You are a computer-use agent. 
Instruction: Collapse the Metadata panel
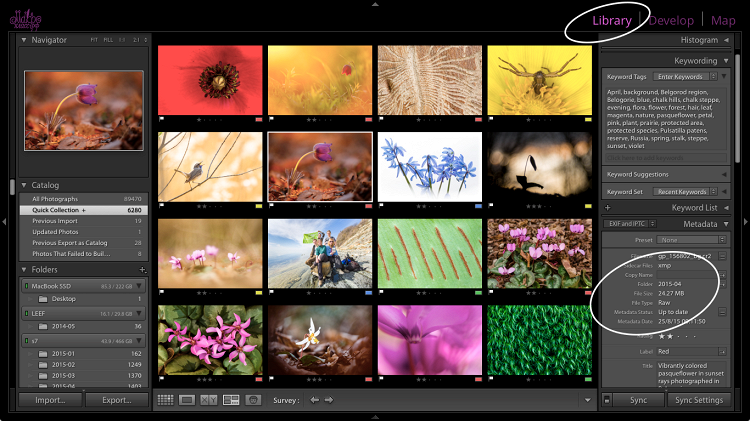tap(726, 224)
